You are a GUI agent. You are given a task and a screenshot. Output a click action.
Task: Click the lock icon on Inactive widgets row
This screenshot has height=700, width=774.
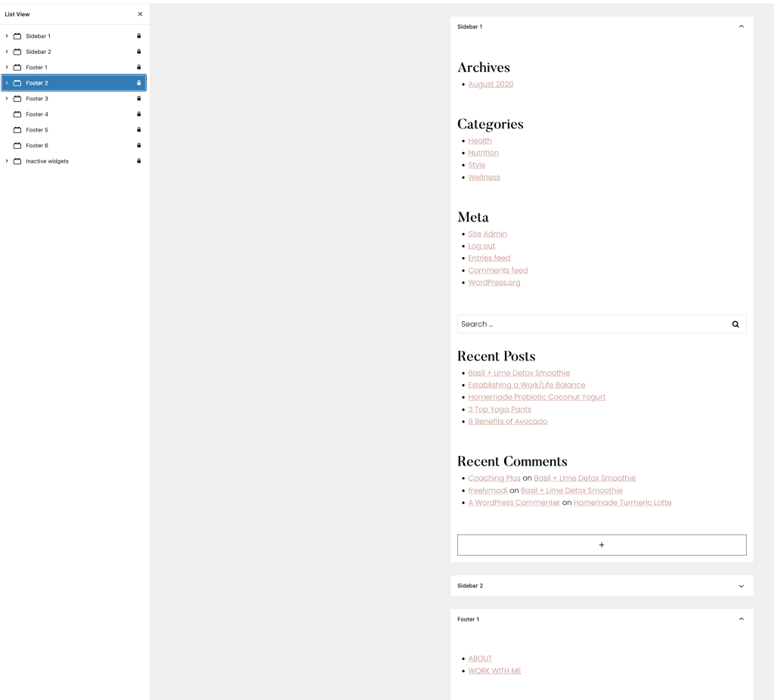point(139,161)
